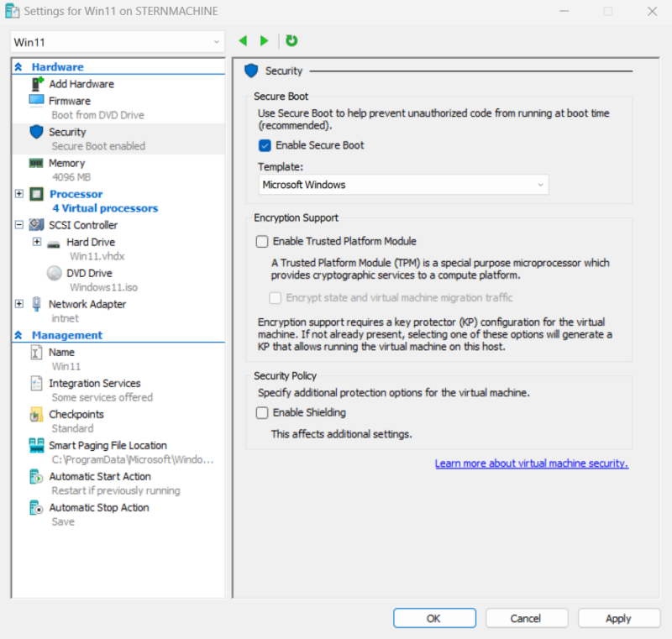
Task: Click the Name item icon
Action: pyautogui.click(x=36, y=353)
